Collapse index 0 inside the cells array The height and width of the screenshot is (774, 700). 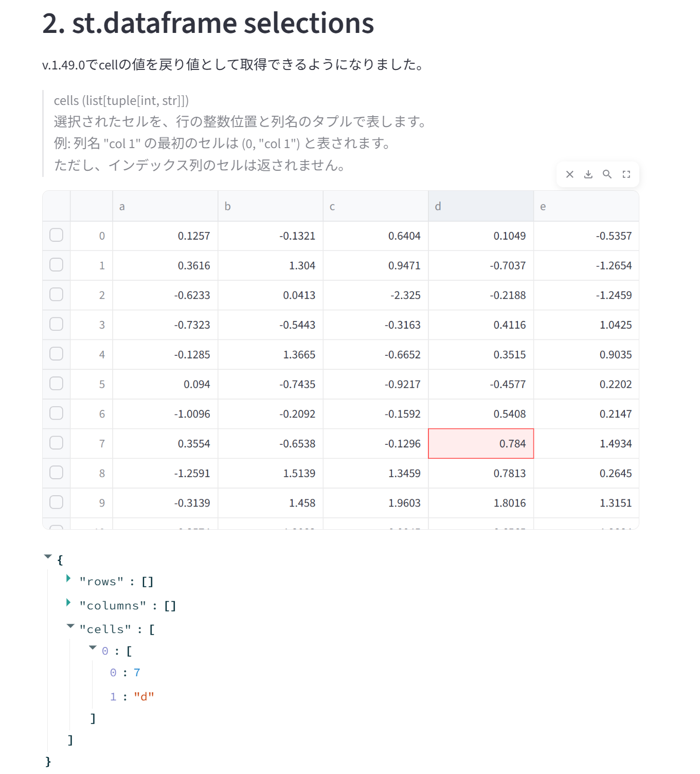[93, 647]
